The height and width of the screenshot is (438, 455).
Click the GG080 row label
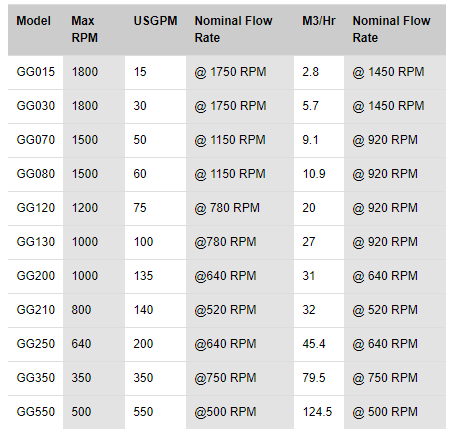click(x=36, y=174)
